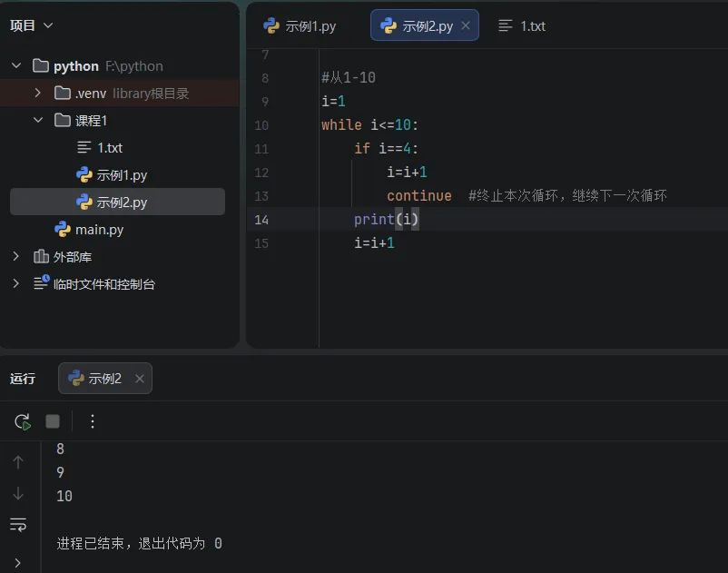The width and height of the screenshot is (728, 573).
Task: Expand the bottom console chevron
Action: point(17,563)
